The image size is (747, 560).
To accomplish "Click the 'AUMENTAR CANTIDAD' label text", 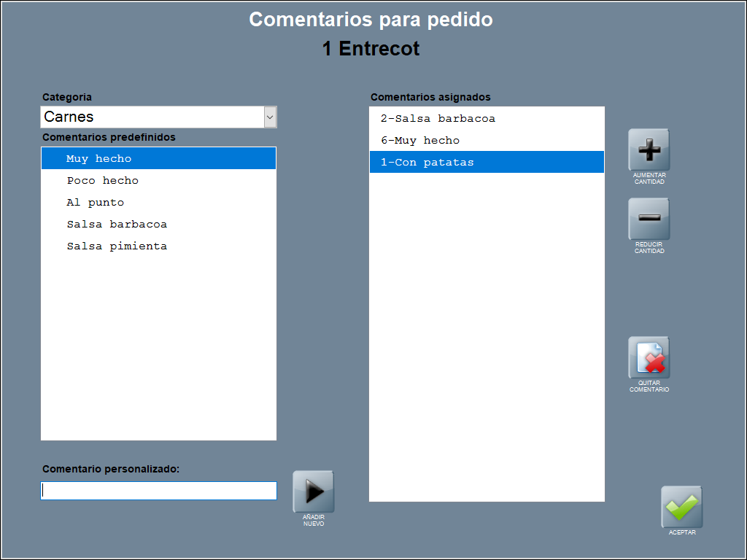I will (649, 179).
